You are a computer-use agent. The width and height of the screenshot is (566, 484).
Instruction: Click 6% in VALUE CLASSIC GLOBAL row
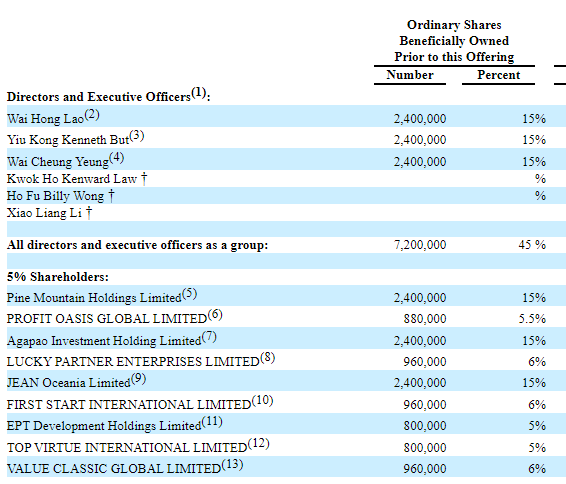[537, 468]
